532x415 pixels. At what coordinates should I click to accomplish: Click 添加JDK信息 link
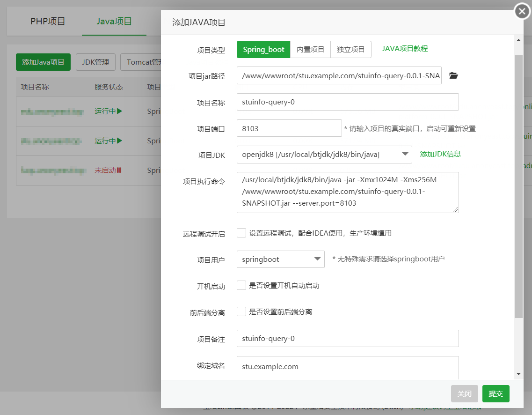tap(440, 154)
